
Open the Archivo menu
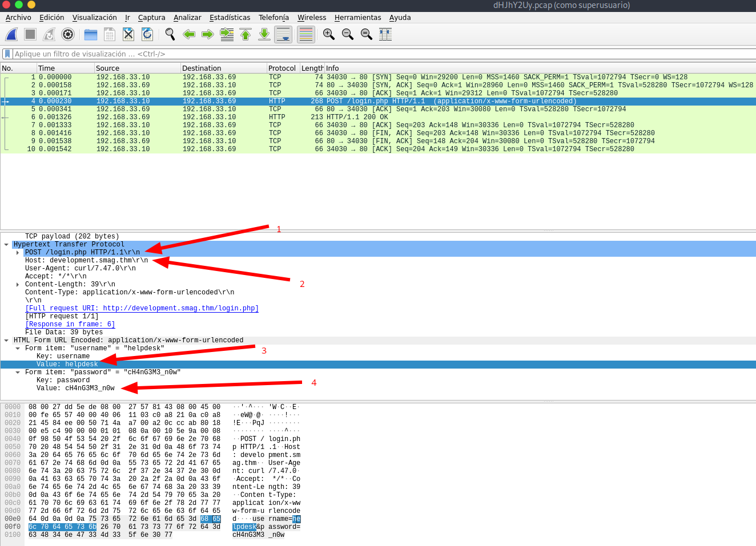click(18, 18)
